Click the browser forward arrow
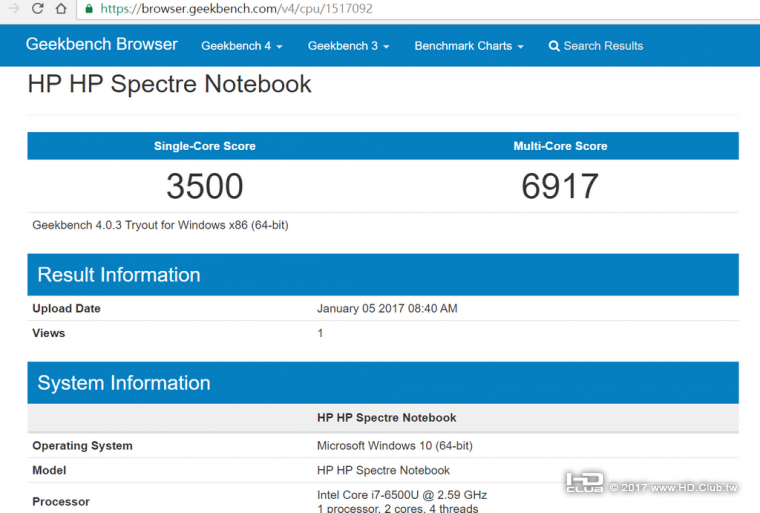The width and height of the screenshot is (760, 513). coord(13,9)
